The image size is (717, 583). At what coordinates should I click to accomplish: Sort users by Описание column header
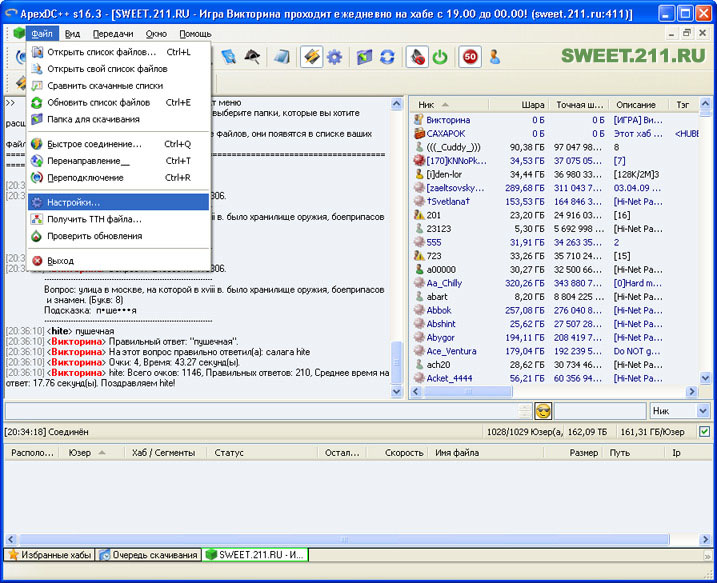click(x=638, y=105)
